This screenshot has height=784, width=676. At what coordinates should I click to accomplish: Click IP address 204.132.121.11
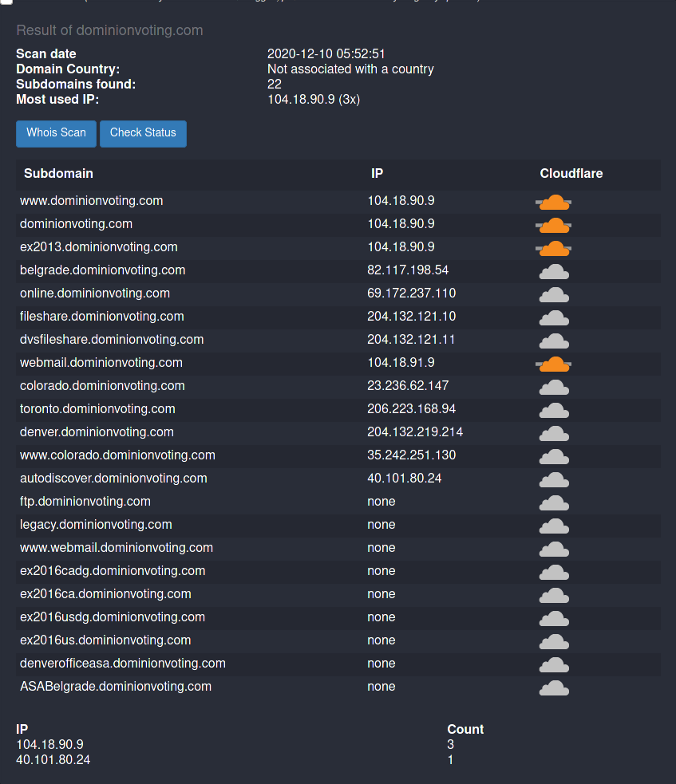tap(411, 340)
